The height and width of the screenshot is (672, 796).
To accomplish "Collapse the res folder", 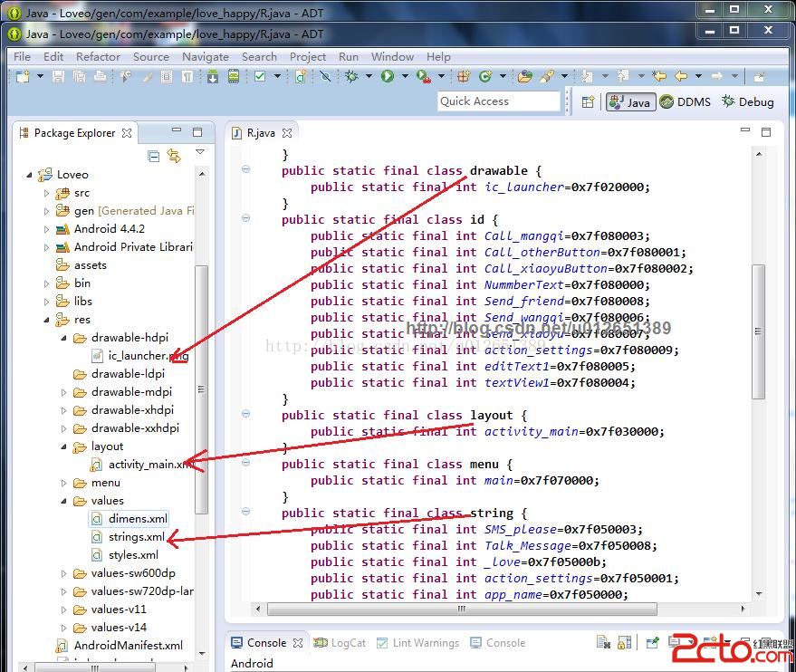I will [x=46, y=320].
